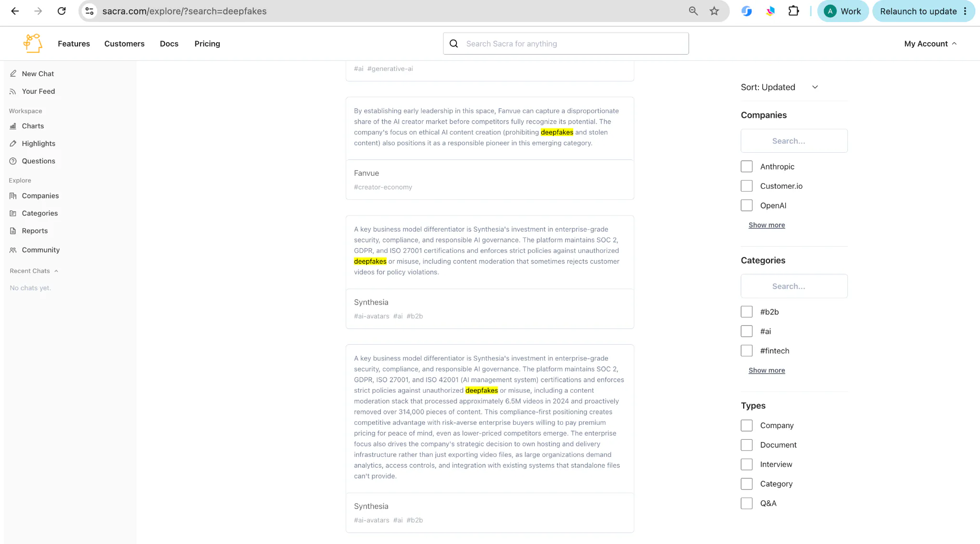Click the Your Feed RSS icon
This screenshot has width=980, height=544.
point(13,91)
